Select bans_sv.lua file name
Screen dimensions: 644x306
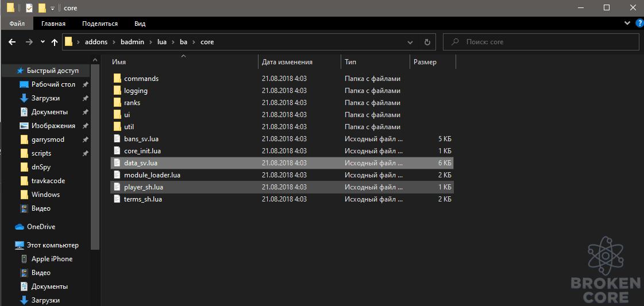point(141,138)
